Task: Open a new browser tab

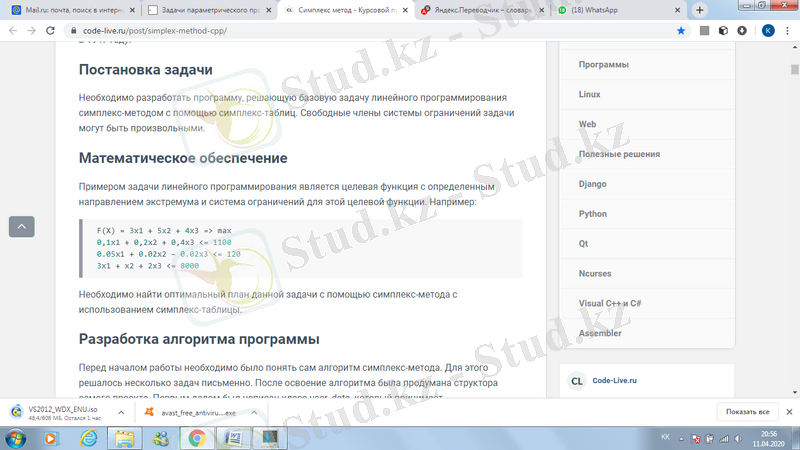Action: (699, 10)
